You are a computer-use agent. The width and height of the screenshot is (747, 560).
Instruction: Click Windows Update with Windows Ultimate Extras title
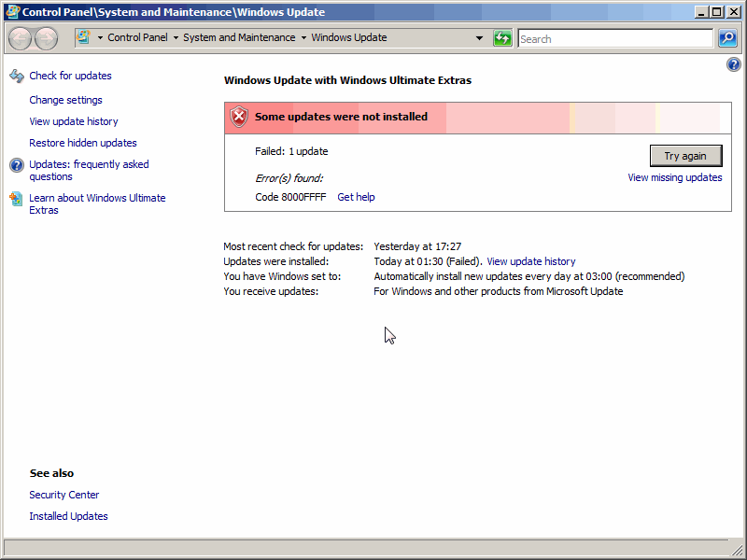point(347,80)
